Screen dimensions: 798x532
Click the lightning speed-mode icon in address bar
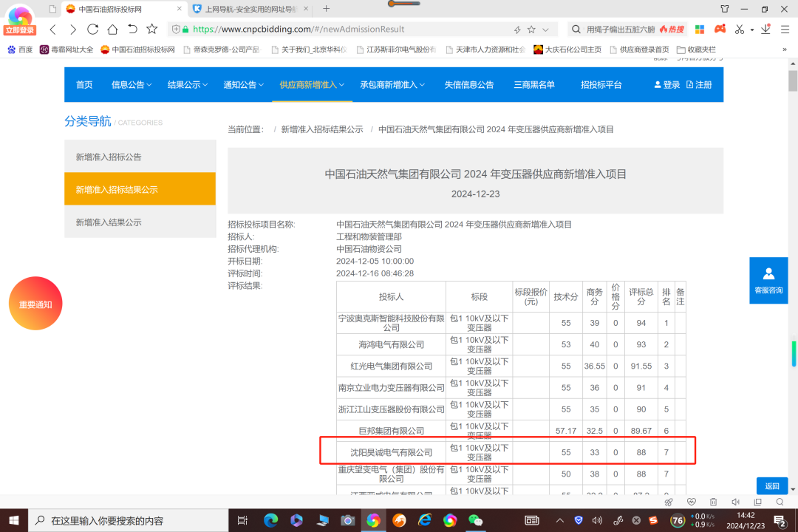coord(517,30)
